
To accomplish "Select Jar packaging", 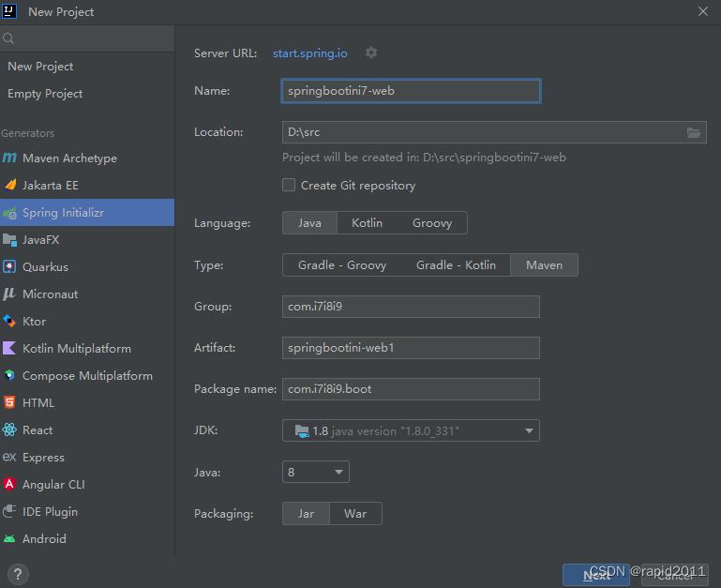I will coord(306,514).
